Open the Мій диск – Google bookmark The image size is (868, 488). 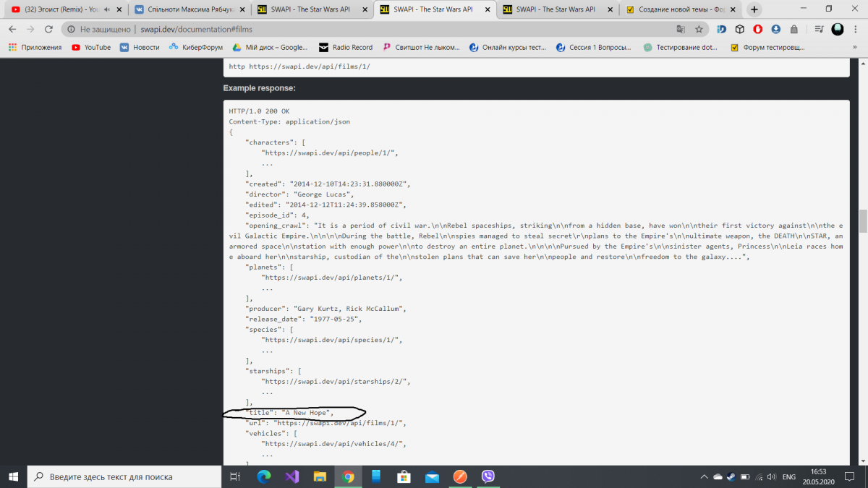[269, 47]
